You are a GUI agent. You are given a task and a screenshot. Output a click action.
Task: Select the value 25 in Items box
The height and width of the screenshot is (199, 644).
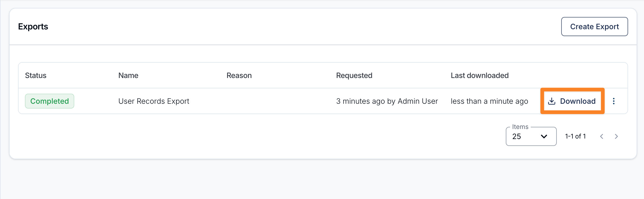pos(517,136)
